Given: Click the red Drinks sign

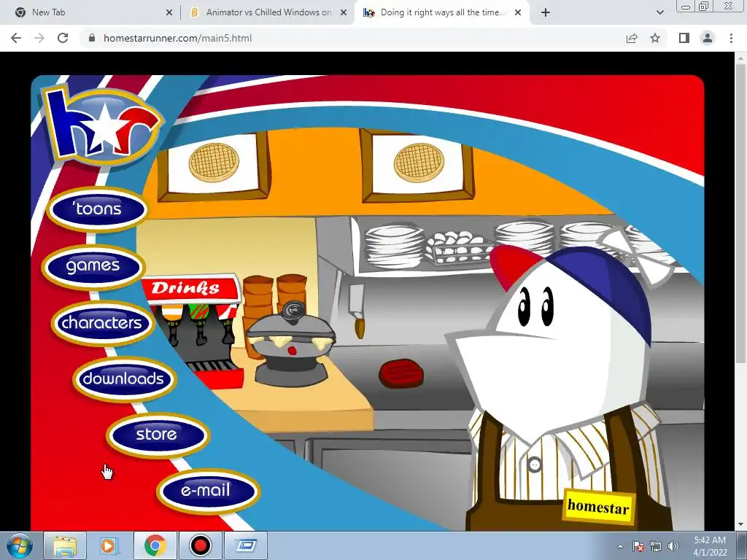Looking at the screenshot, I should coord(190,289).
